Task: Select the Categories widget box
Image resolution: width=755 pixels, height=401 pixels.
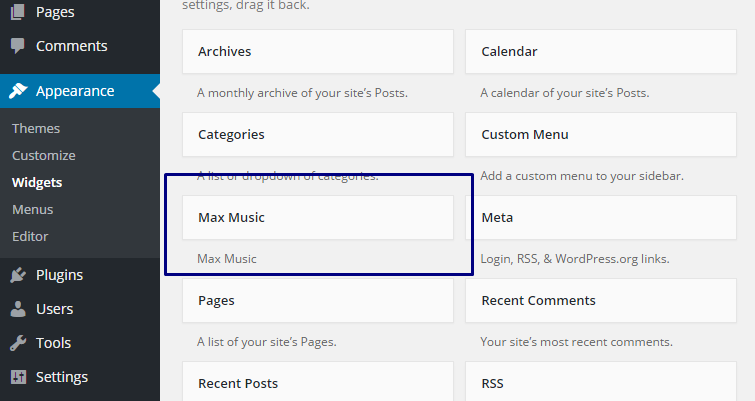Action: pos(317,134)
